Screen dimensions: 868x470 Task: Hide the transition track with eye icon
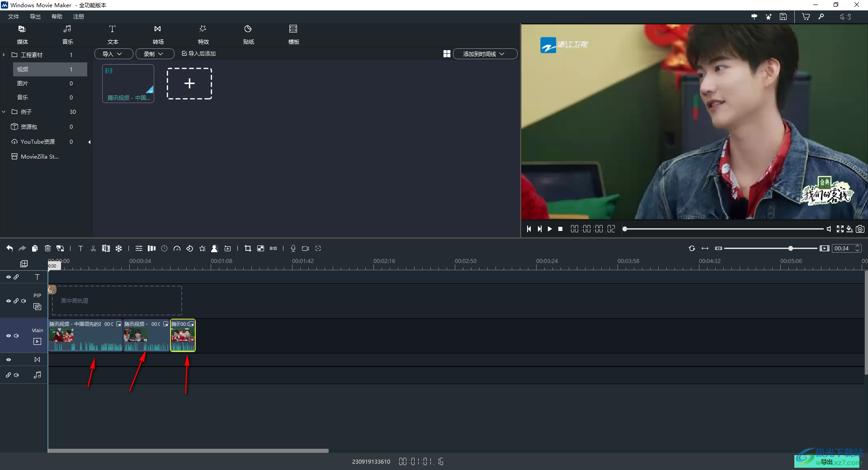click(x=8, y=360)
